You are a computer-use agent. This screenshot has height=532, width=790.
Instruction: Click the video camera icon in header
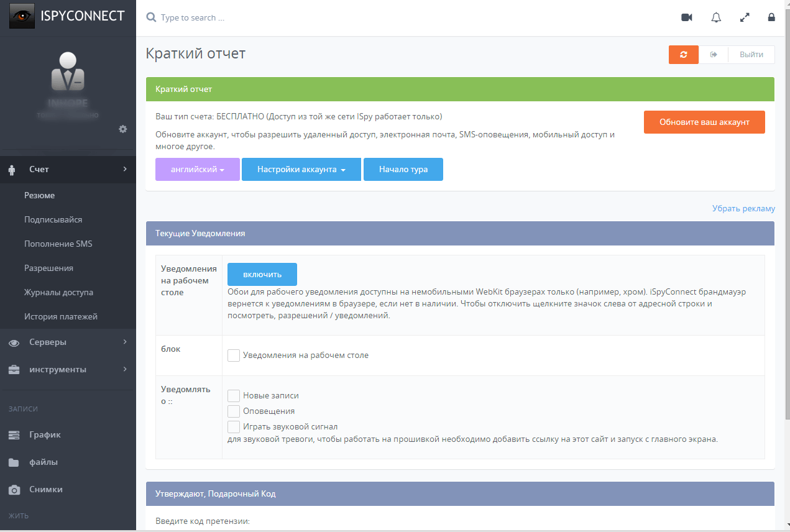pyautogui.click(x=686, y=17)
